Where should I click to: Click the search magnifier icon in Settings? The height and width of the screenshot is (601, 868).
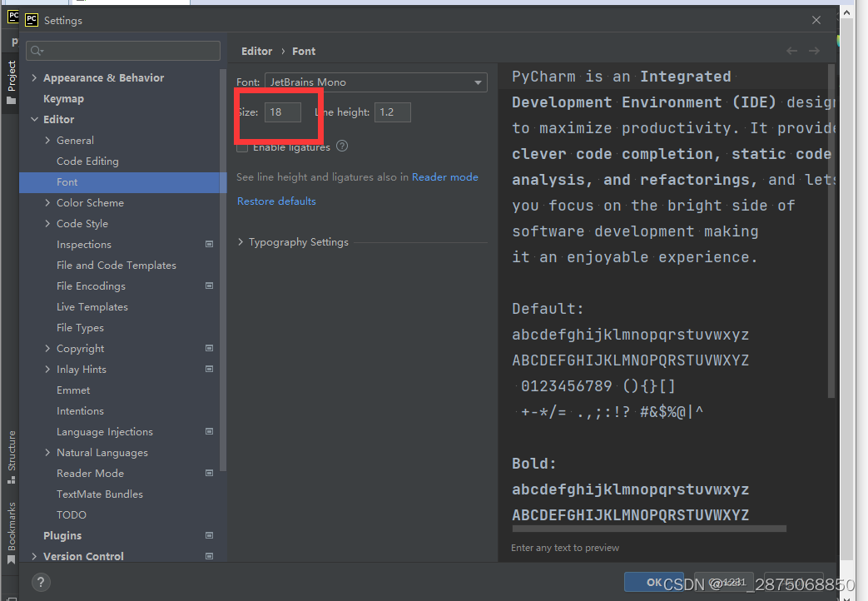coord(37,51)
